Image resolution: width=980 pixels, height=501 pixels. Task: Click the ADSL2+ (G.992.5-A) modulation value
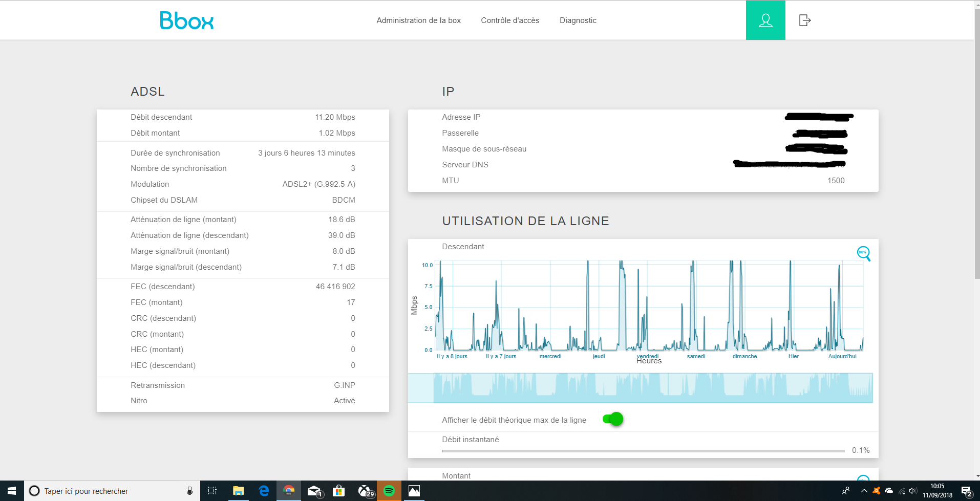pyautogui.click(x=318, y=184)
